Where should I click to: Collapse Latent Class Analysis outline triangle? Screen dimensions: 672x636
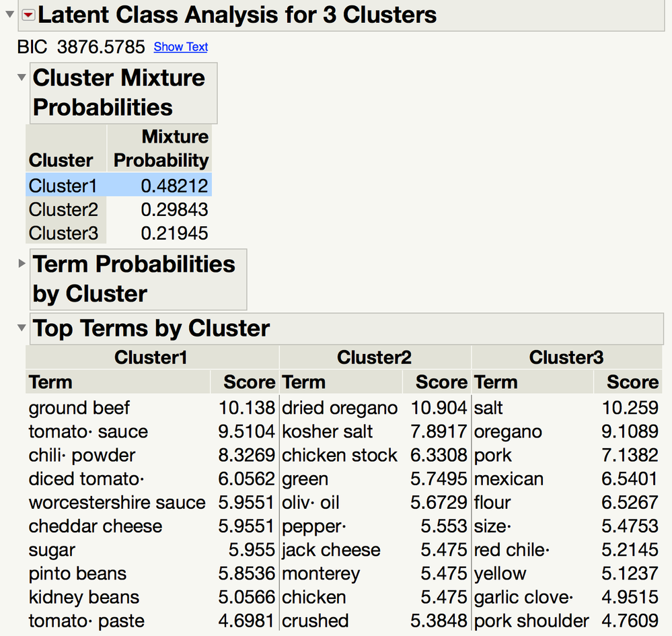(10, 15)
